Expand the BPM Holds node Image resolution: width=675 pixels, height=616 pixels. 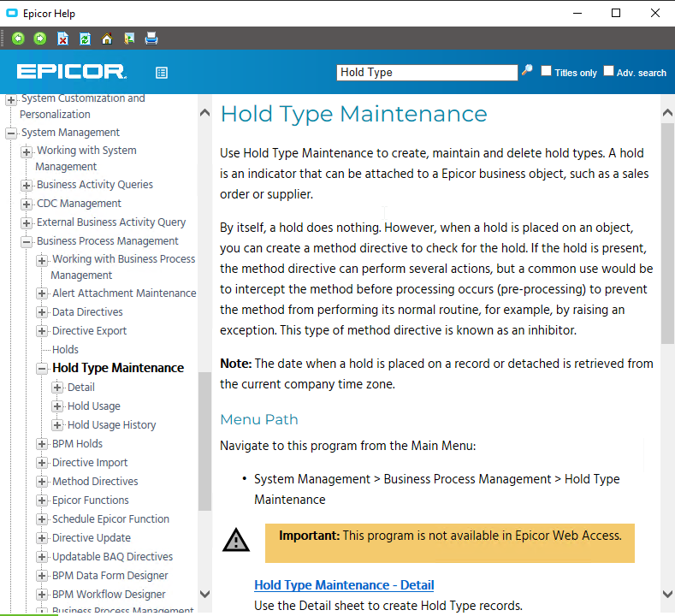42,444
